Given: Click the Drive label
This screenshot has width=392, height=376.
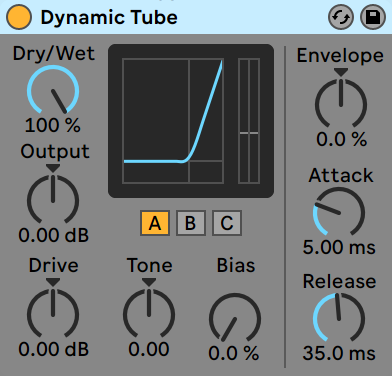Looking at the screenshot, I should 54,265.
